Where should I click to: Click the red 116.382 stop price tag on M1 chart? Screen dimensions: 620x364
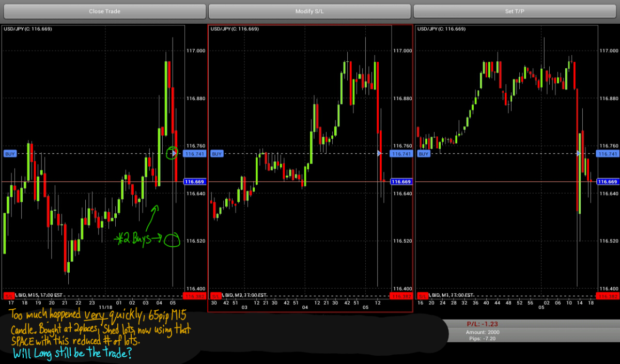point(608,296)
